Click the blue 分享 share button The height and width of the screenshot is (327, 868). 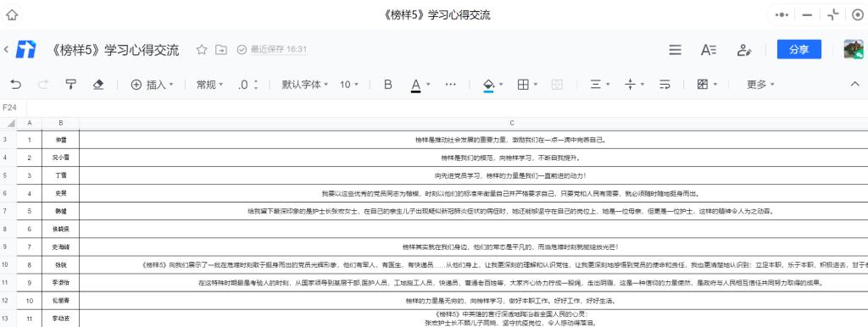798,49
